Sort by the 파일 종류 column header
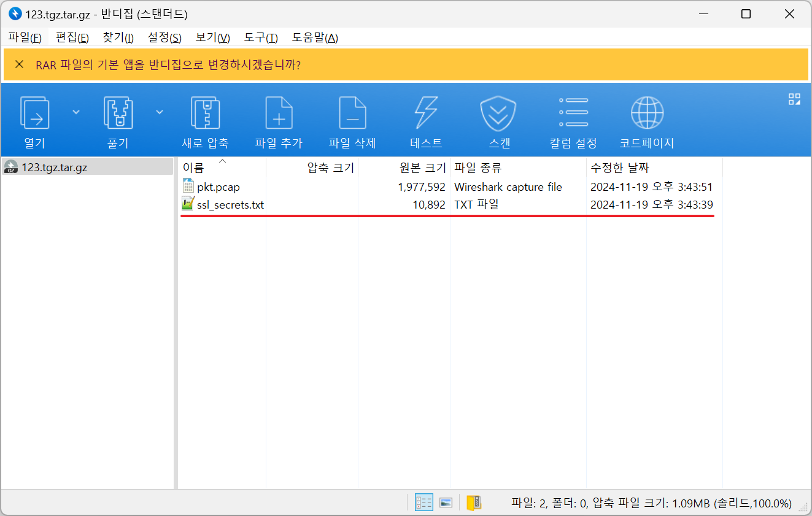 coord(519,168)
